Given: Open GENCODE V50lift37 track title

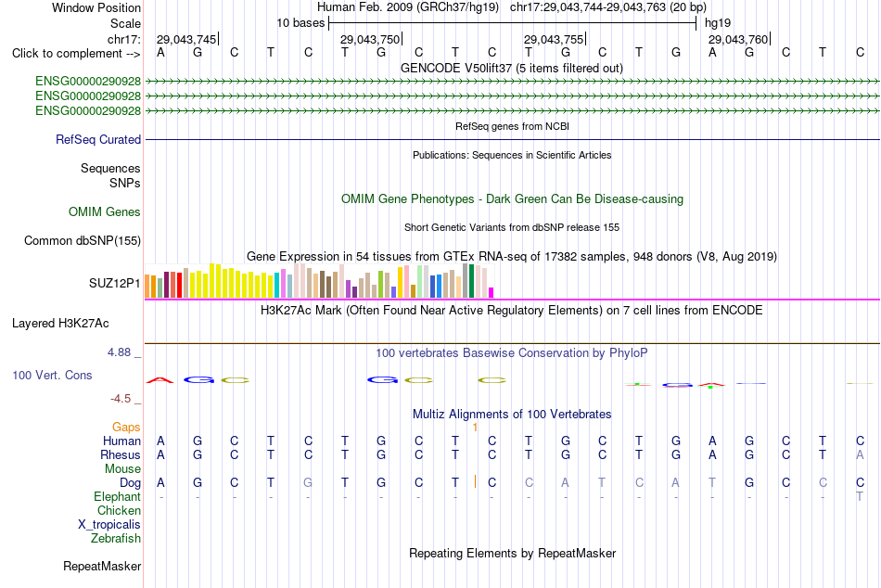Looking at the screenshot, I should pos(512,68).
